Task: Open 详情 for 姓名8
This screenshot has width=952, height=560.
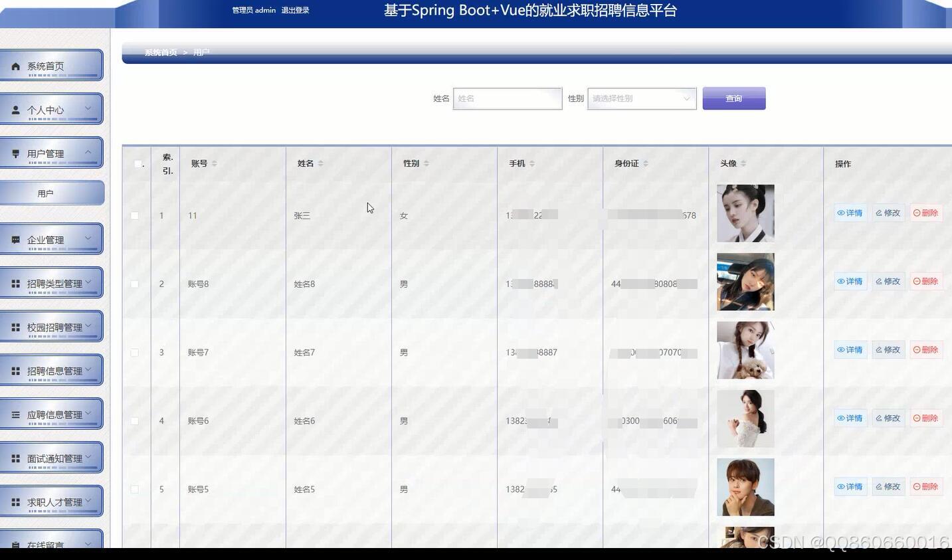Action: pos(850,282)
